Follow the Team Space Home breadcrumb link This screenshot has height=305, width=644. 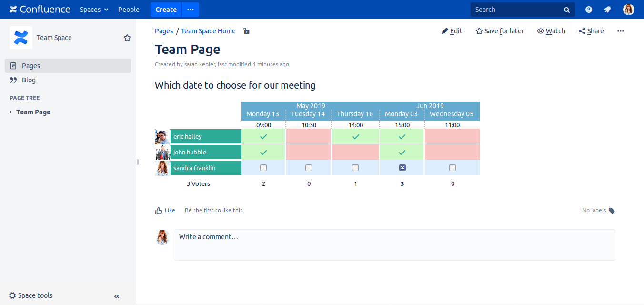(x=208, y=31)
